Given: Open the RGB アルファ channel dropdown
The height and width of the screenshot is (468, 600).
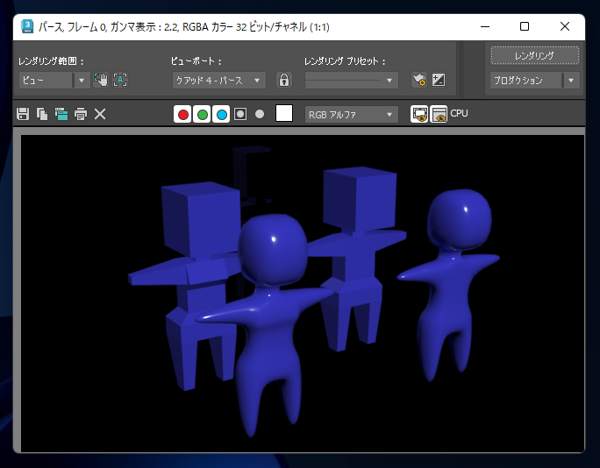Looking at the screenshot, I should [351, 114].
